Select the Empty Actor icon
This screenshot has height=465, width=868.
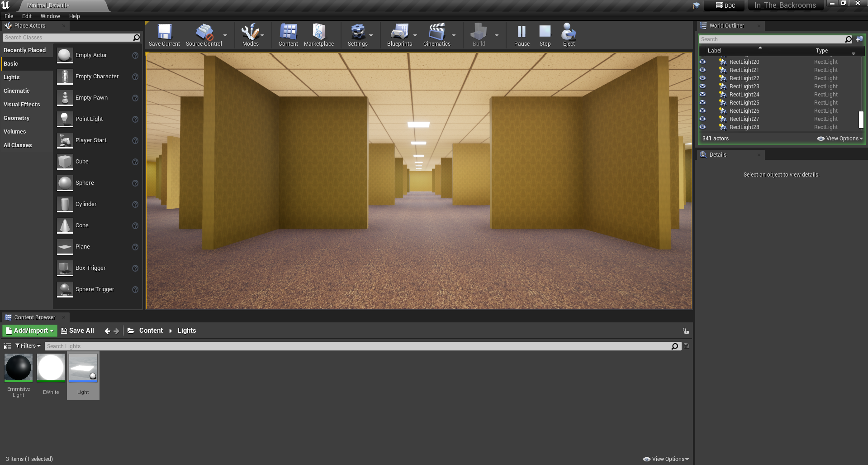tap(65, 55)
